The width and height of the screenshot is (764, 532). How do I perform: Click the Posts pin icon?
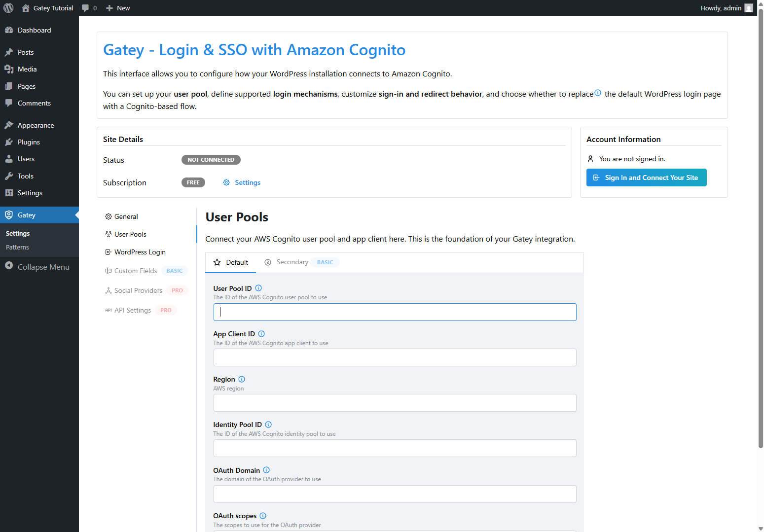(9, 52)
